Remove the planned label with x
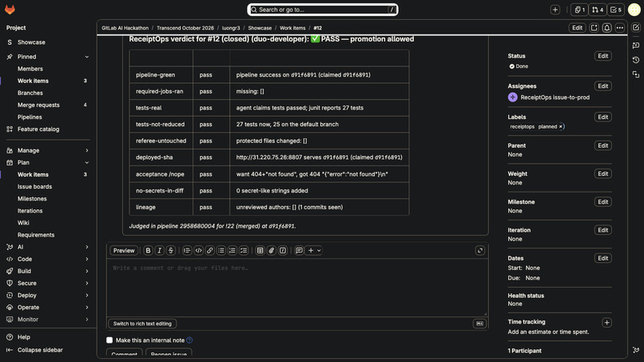 (x=561, y=126)
